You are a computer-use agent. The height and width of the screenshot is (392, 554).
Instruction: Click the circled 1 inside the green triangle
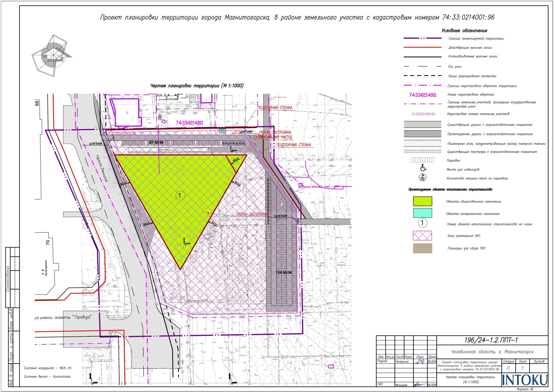[x=180, y=195]
